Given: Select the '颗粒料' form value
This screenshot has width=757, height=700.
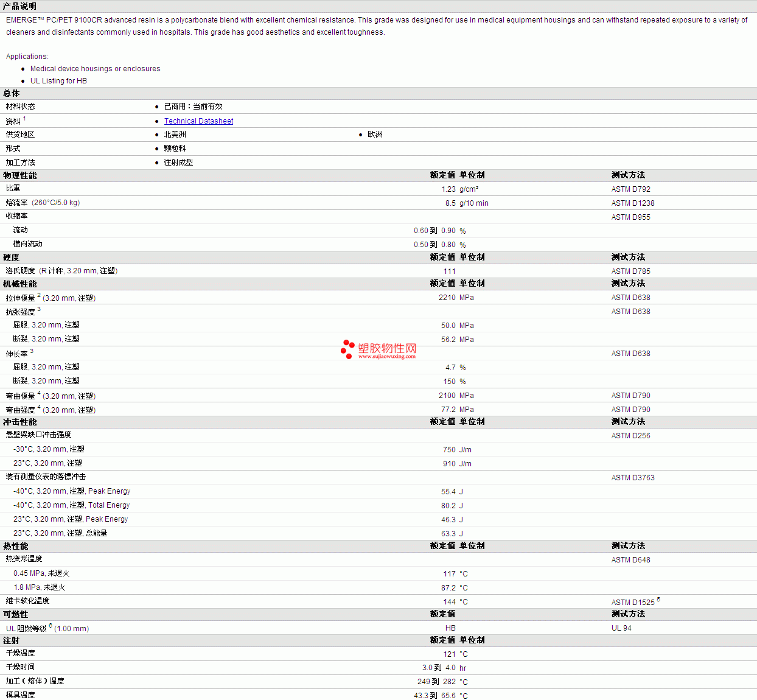Looking at the screenshot, I should point(175,149).
